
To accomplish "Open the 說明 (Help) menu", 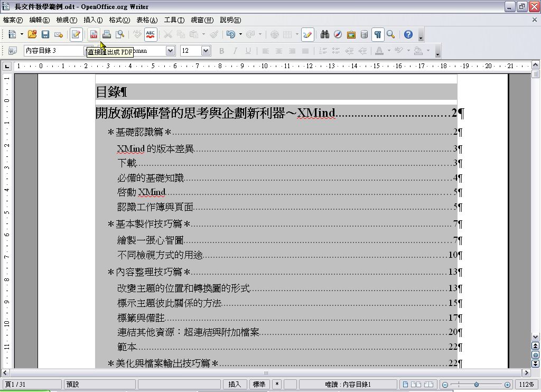I will coord(230,20).
